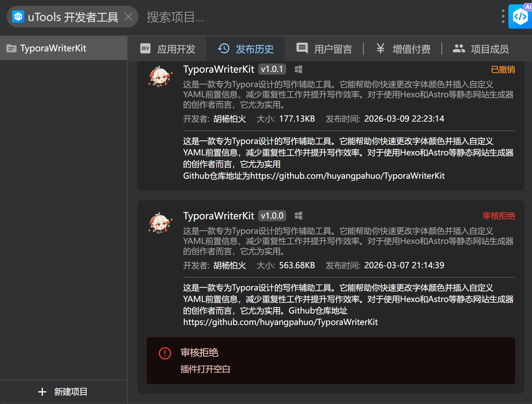Image resolution: width=532 pixels, height=404 pixels.
Task: Select TyporaWriterKit project in sidebar
Action: click(53, 48)
